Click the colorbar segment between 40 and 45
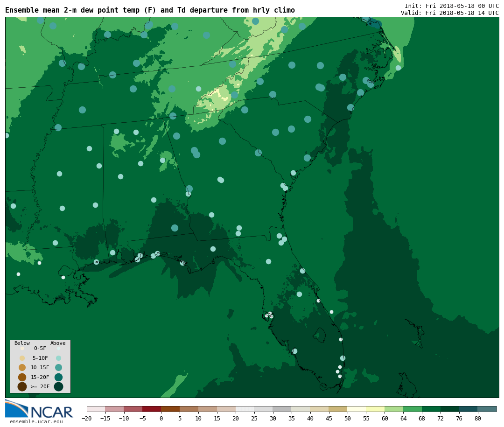 tap(320, 409)
